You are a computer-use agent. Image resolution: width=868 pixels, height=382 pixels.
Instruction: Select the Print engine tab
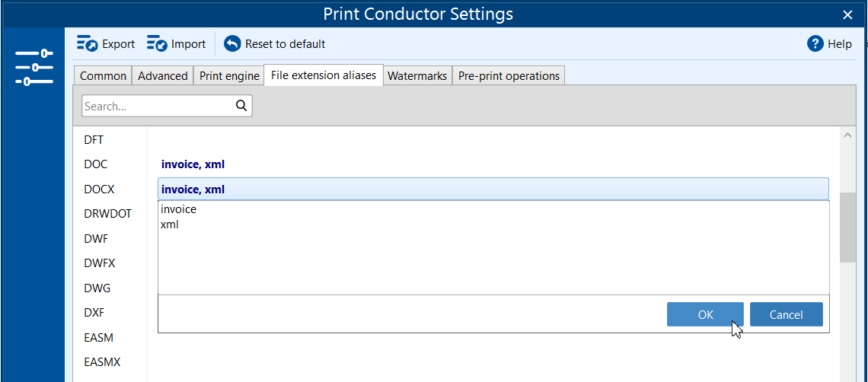point(229,76)
